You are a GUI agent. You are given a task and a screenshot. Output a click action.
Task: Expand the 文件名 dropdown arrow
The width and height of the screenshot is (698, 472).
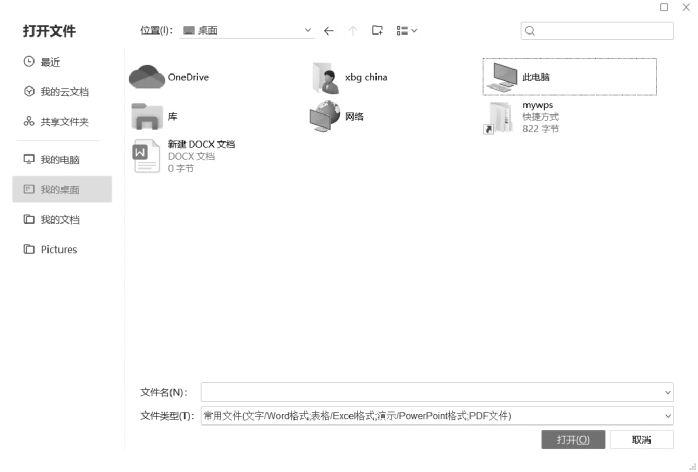(667, 392)
